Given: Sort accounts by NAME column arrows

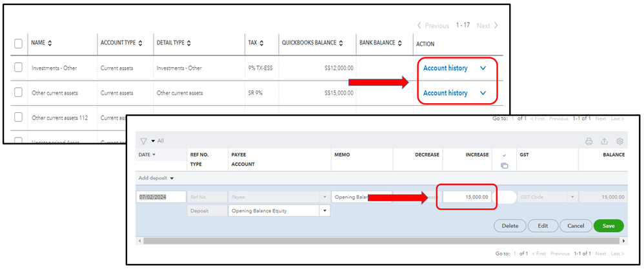Looking at the screenshot, I should [50, 43].
